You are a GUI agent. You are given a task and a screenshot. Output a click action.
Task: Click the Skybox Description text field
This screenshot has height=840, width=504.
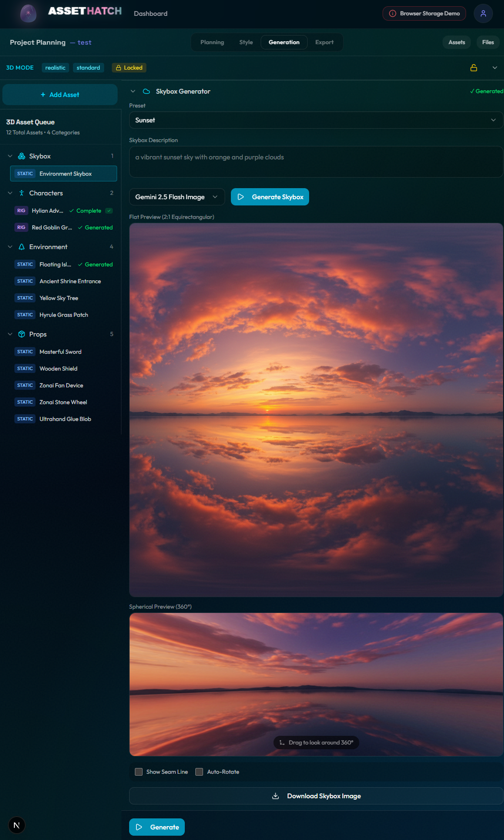316,162
